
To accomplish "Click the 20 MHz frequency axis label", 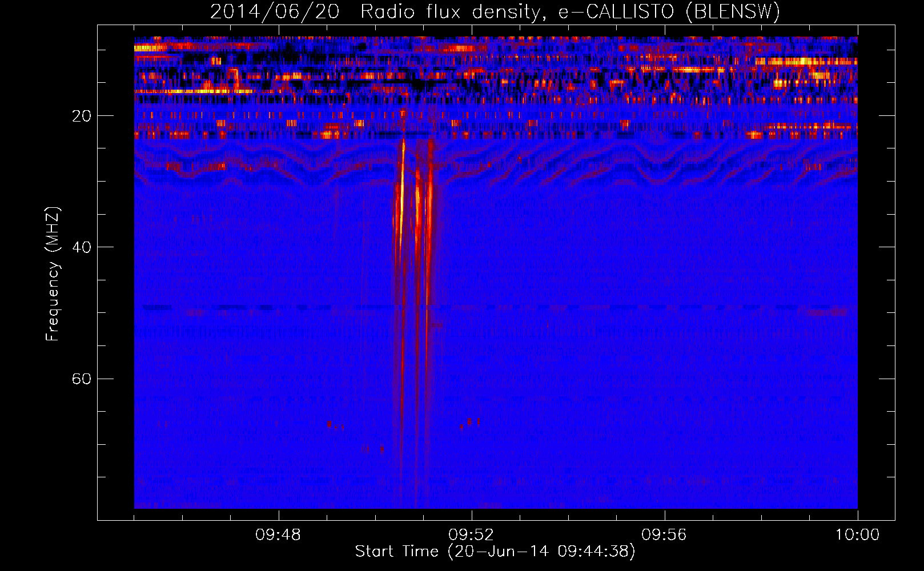I will click(x=82, y=116).
